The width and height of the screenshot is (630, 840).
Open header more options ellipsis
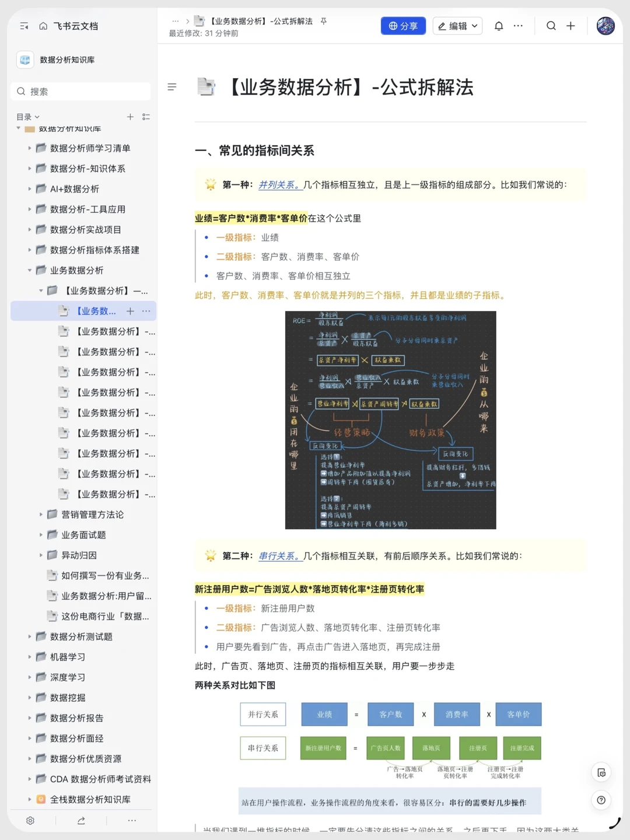click(518, 26)
